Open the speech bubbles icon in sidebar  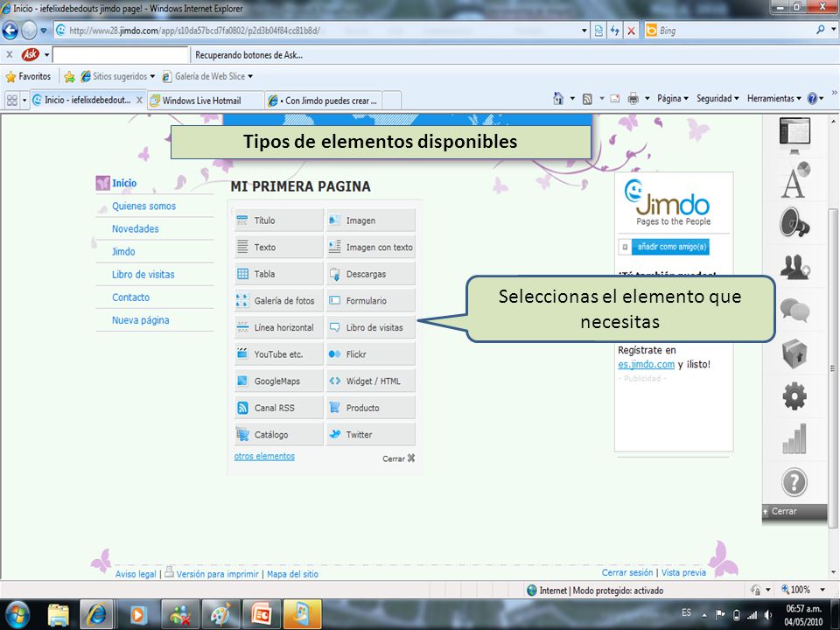(x=794, y=310)
